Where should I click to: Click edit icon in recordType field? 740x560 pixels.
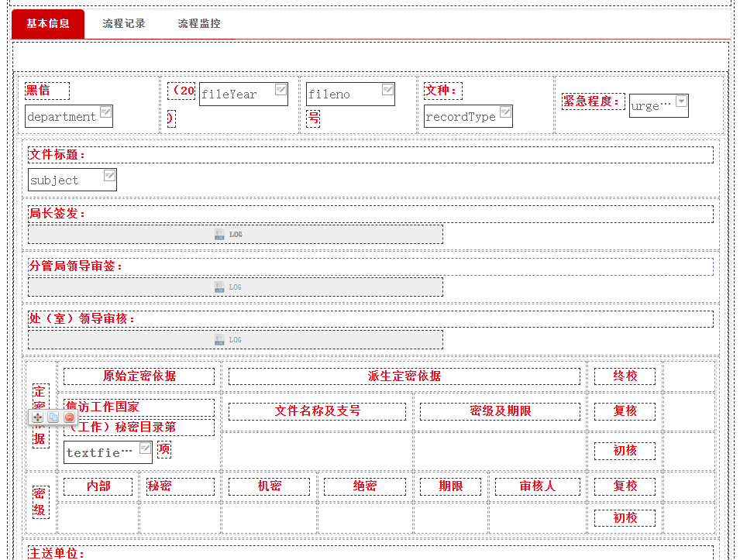[505, 112]
